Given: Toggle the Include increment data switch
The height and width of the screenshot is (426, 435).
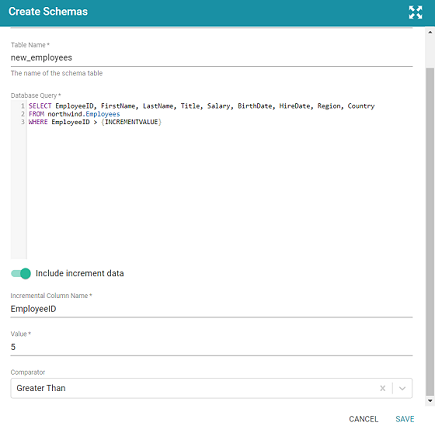Looking at the screenshot, I should coord(21,273).
